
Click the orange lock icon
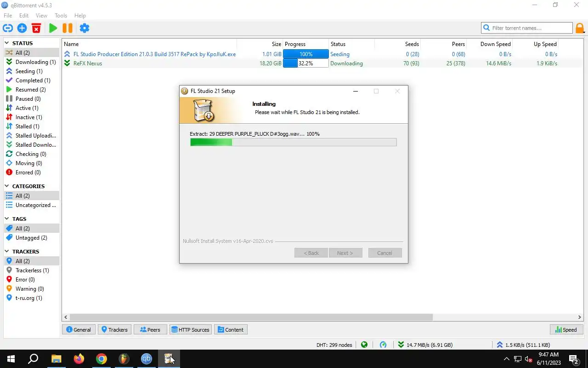(x=580, y=28)
